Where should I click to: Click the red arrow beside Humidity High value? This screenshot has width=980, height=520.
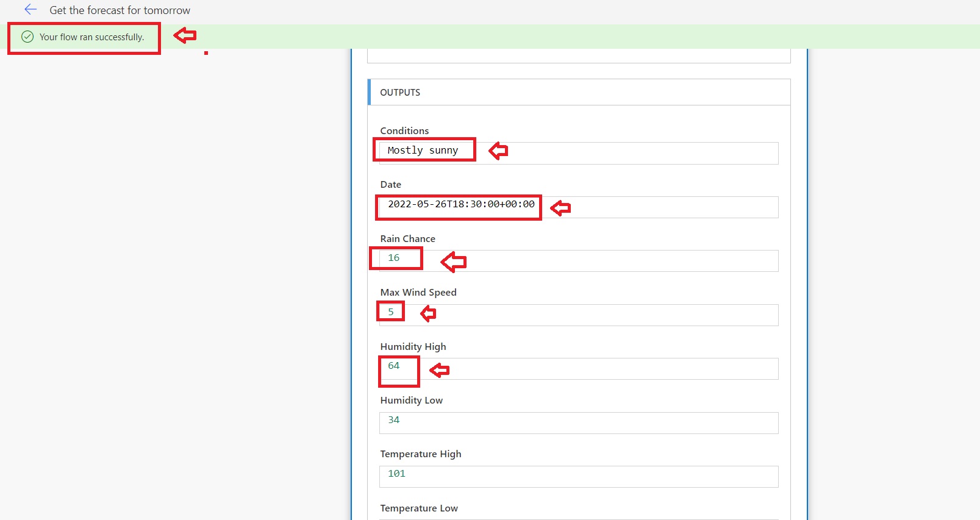tap(439, 370)
